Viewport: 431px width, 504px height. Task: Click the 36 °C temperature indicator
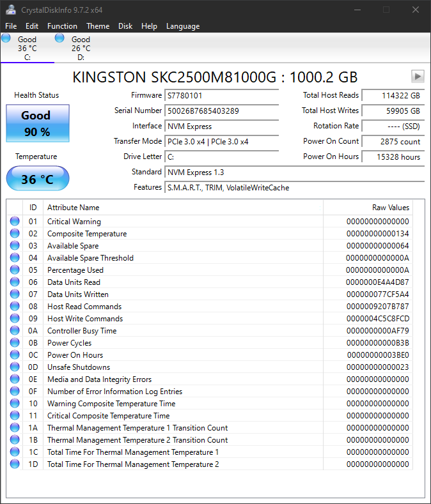(x=37, y=179)
